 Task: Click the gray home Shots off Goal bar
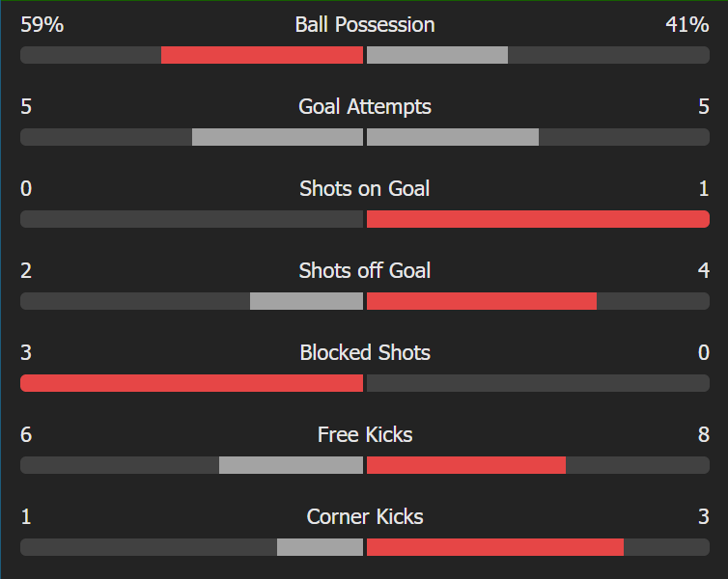pos(306,301)
